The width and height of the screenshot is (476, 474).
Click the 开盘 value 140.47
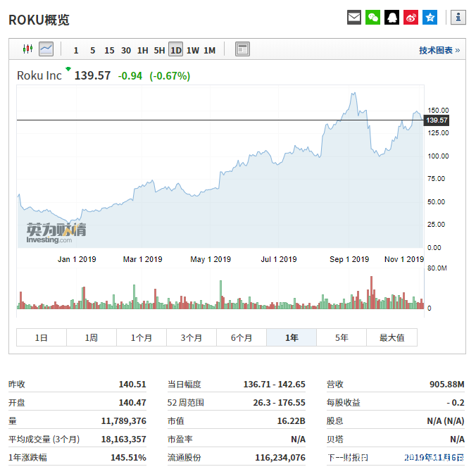pos(132,402)
